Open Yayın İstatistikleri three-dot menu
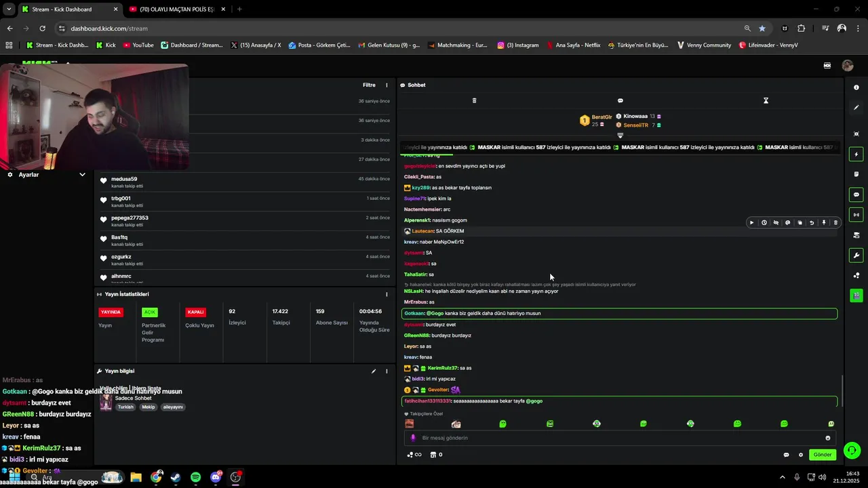 (387, 294)
